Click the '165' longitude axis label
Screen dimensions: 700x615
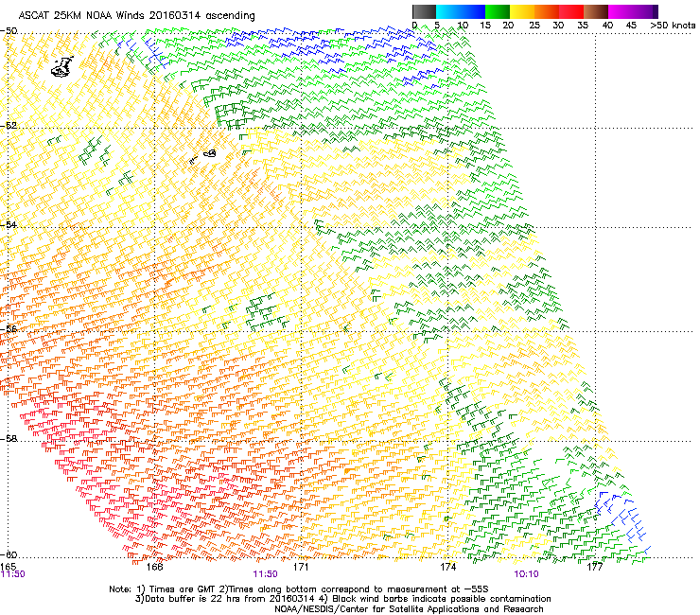tap(8, 567)
